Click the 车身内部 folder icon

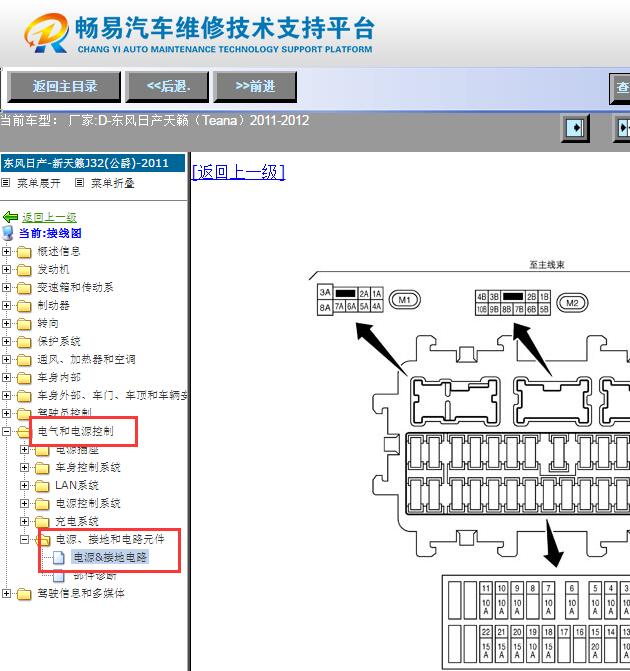click(24, 377)
